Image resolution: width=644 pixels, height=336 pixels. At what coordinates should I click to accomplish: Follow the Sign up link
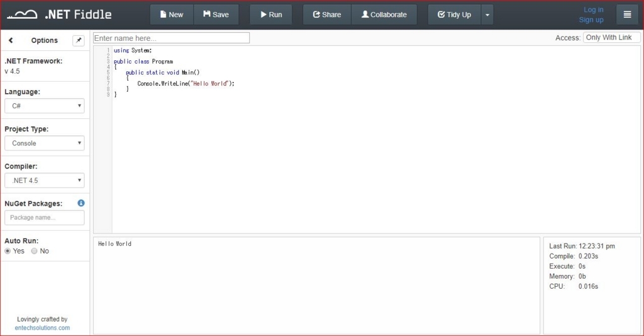591,20
